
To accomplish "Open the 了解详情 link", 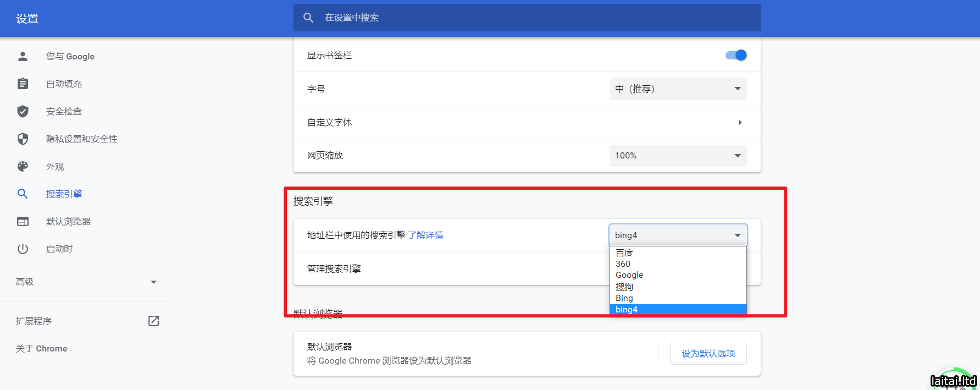I will tap(425, 235).
